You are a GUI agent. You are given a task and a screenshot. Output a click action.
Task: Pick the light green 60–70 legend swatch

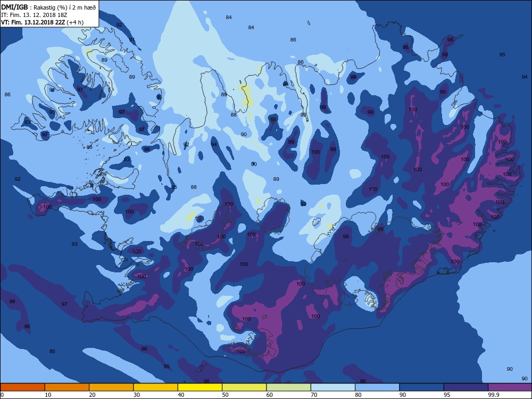[289, 387]
